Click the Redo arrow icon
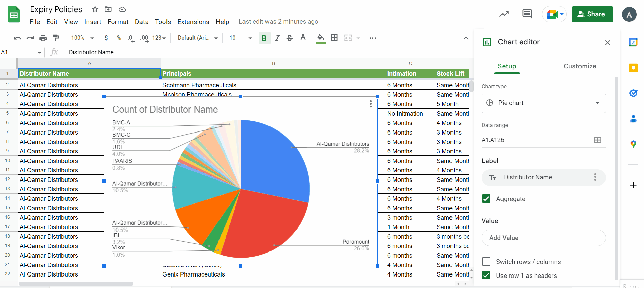 30,38
